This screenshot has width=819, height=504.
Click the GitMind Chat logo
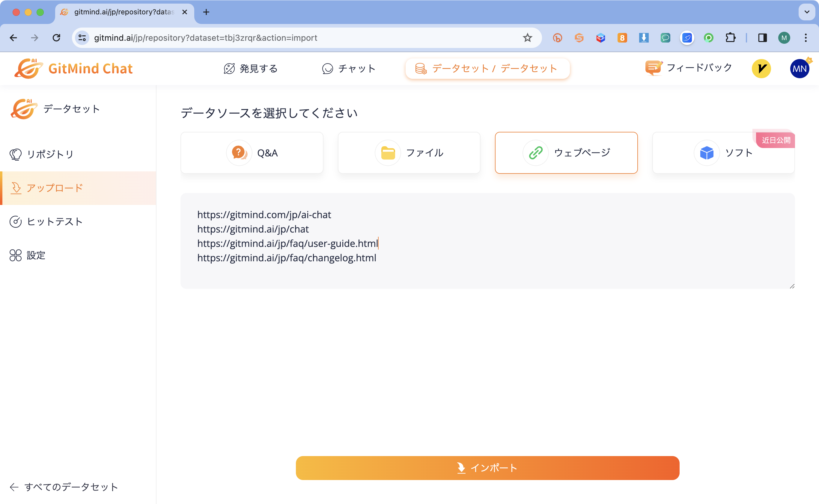tap(74, 68)
